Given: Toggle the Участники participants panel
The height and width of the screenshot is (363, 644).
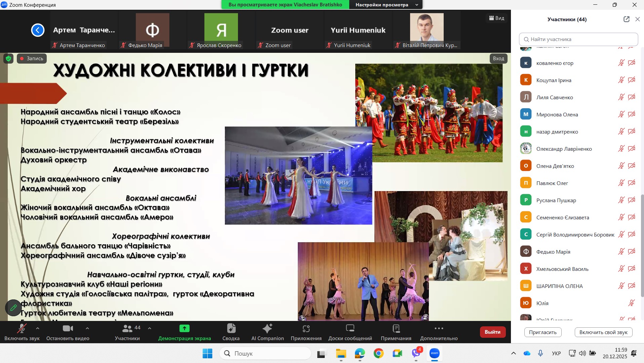Looking at the screenshot, I should [127, 332].
